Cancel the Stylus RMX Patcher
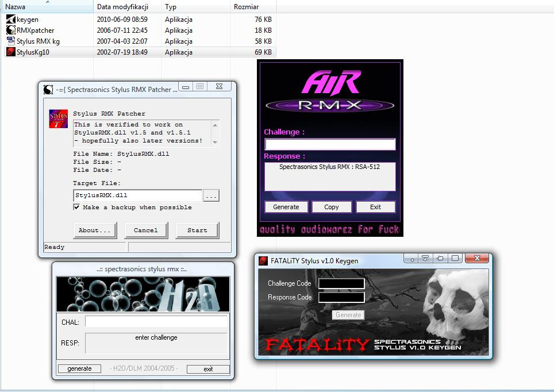This screenshot has width=554, height=392. (146, 230)
